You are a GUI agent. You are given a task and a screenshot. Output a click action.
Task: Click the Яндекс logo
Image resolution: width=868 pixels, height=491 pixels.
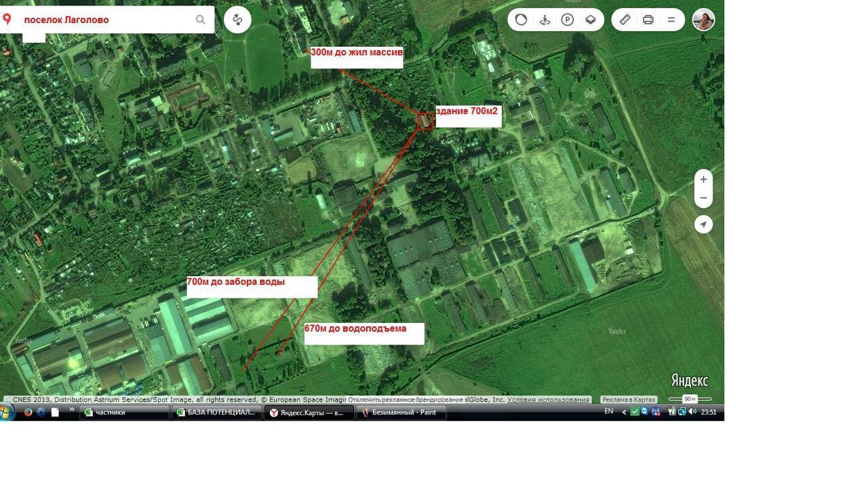690,380
